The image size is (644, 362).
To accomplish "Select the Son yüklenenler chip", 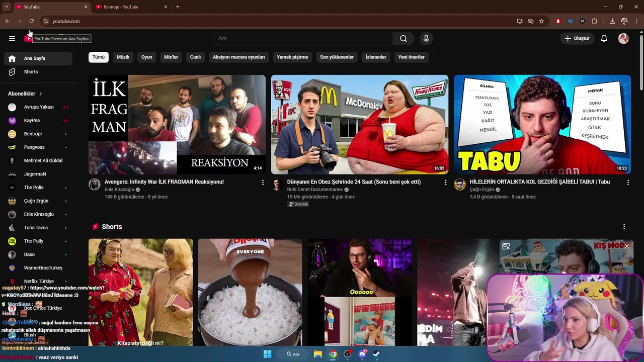I will 337,57.
